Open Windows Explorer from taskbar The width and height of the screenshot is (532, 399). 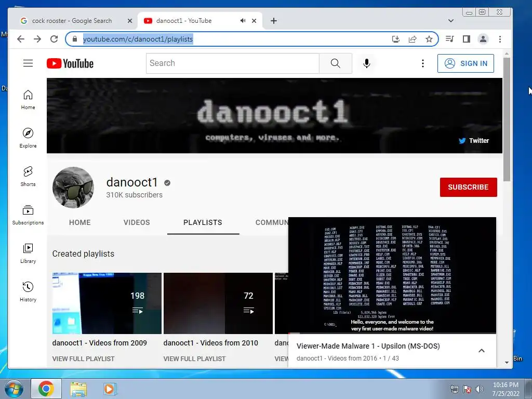tap(78, 389)
